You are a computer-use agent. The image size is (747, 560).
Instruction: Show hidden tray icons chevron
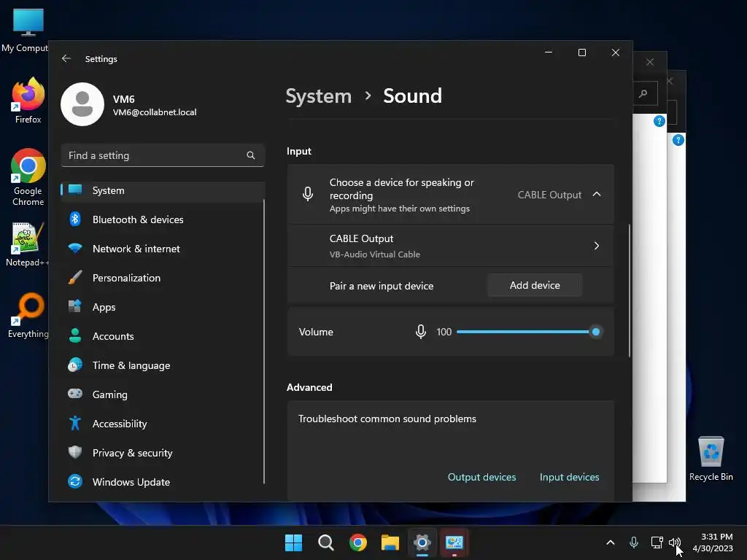tap(611, 542)
